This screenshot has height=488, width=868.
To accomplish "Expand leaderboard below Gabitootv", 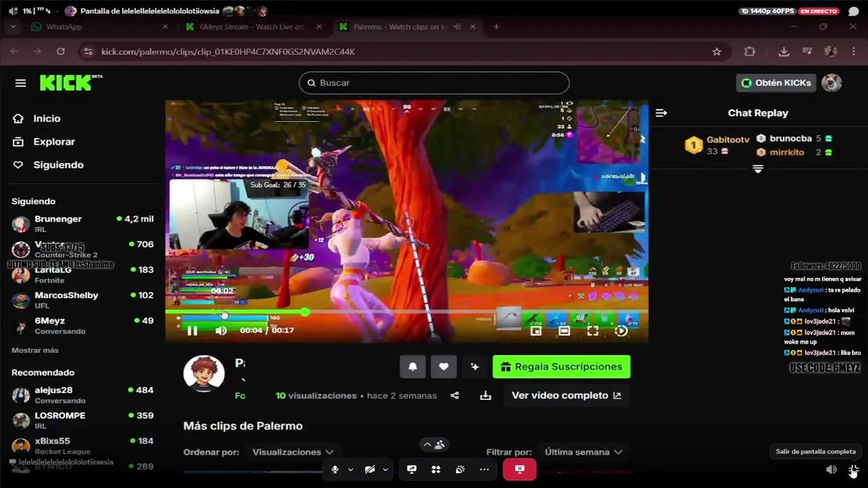I will click(758, 169).
